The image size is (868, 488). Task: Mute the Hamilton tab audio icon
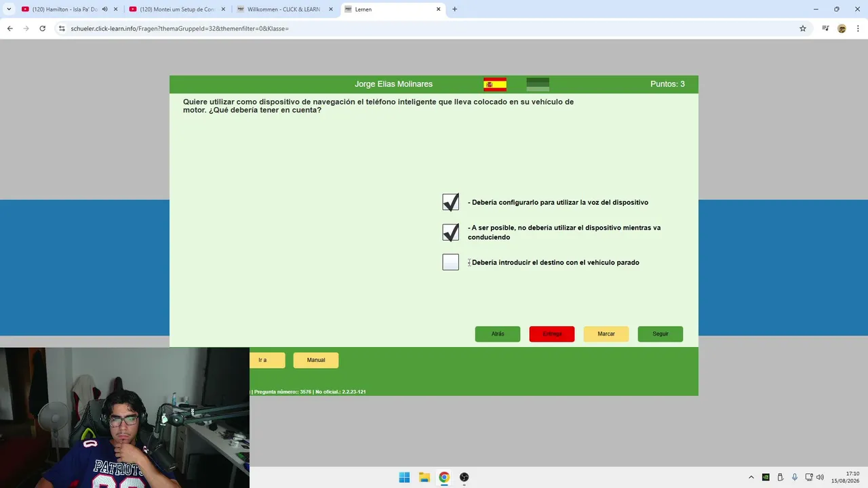(105, 9)
